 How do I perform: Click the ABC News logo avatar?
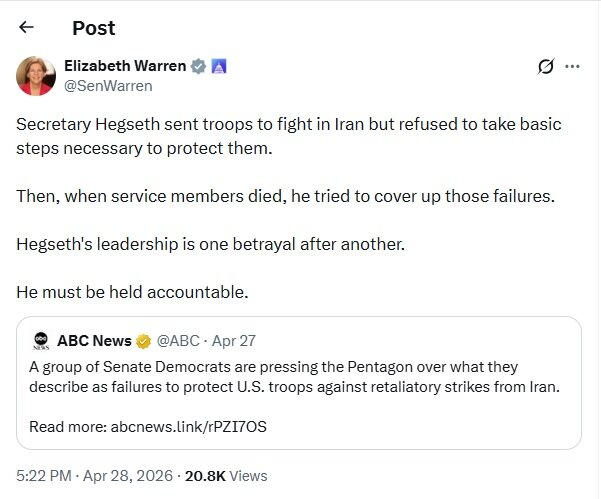point(41,340)
